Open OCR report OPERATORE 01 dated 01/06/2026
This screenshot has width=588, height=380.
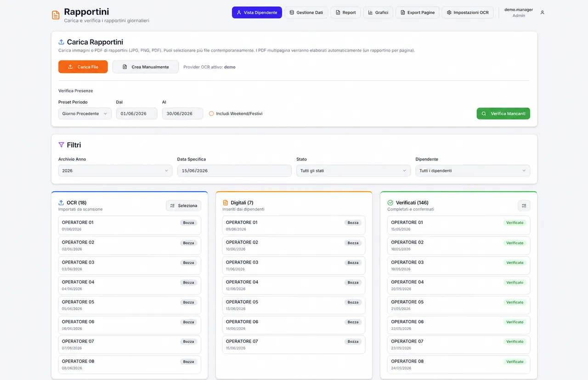tap(130, 225)
